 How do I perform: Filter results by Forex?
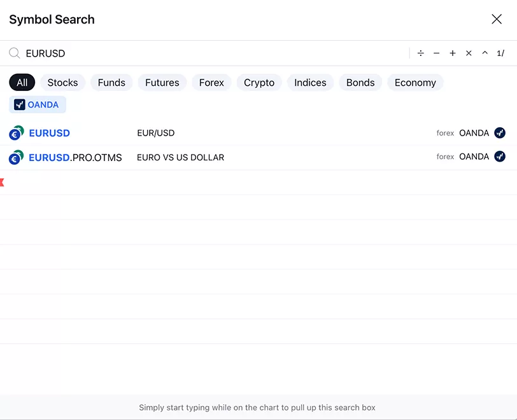(211, 83)
